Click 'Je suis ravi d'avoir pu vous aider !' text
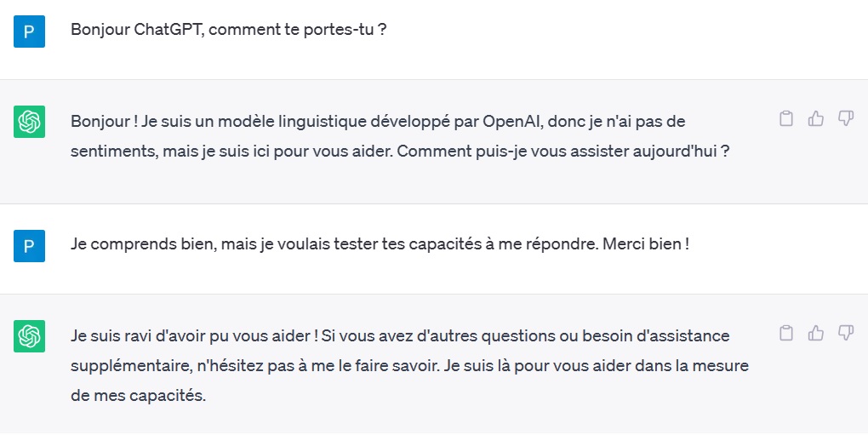The width and height of the screenshot is (868, 435). 194,336
